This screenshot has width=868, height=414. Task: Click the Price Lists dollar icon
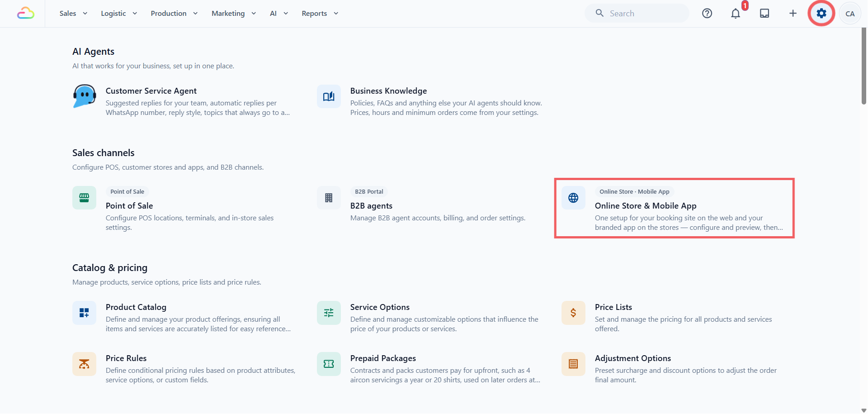[573, 313]
